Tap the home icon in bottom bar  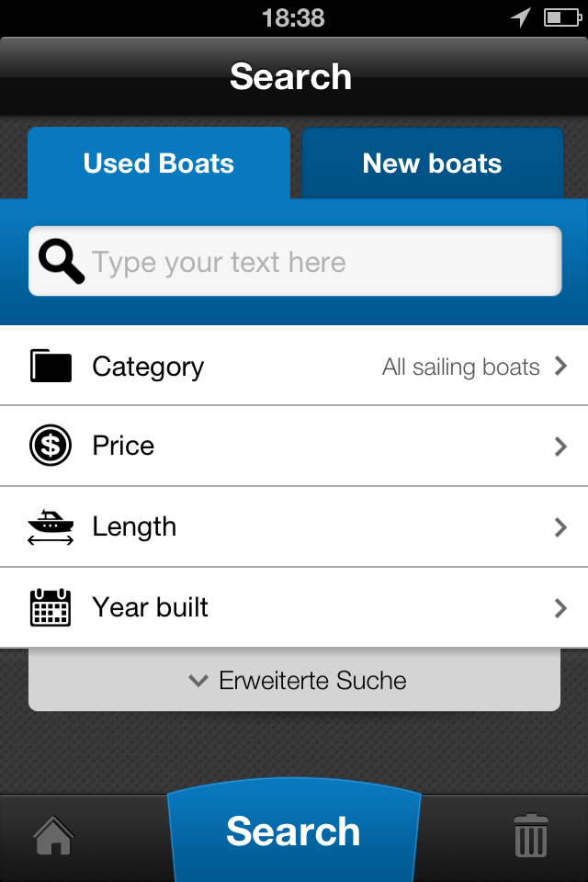pos(53,835)
